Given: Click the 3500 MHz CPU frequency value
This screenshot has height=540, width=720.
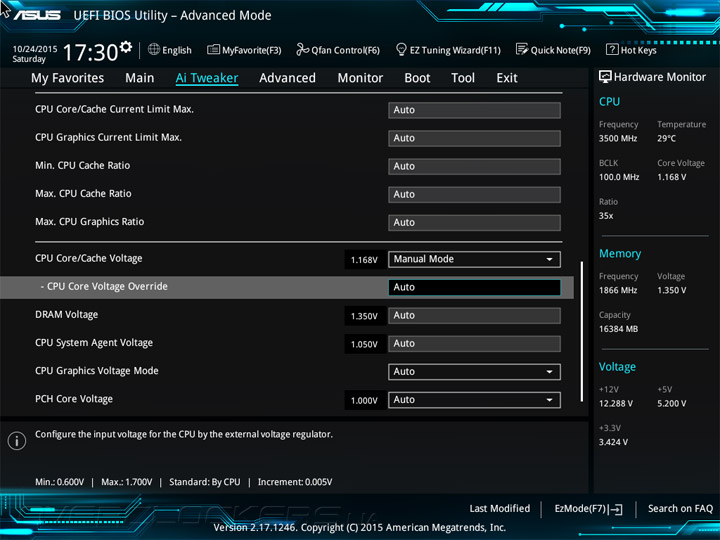Looking at the screenshot, I should coord(618,138).
